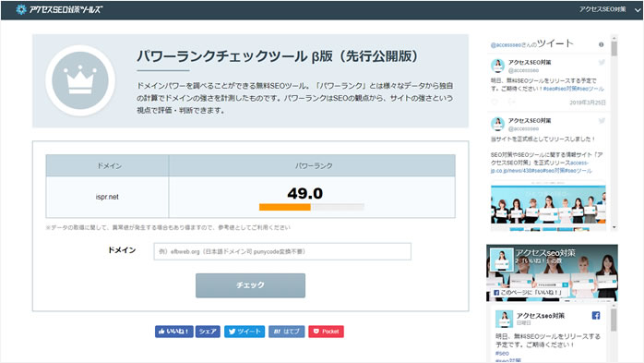
Task: Save the page with Pocket button
Action: click(326, 332)
